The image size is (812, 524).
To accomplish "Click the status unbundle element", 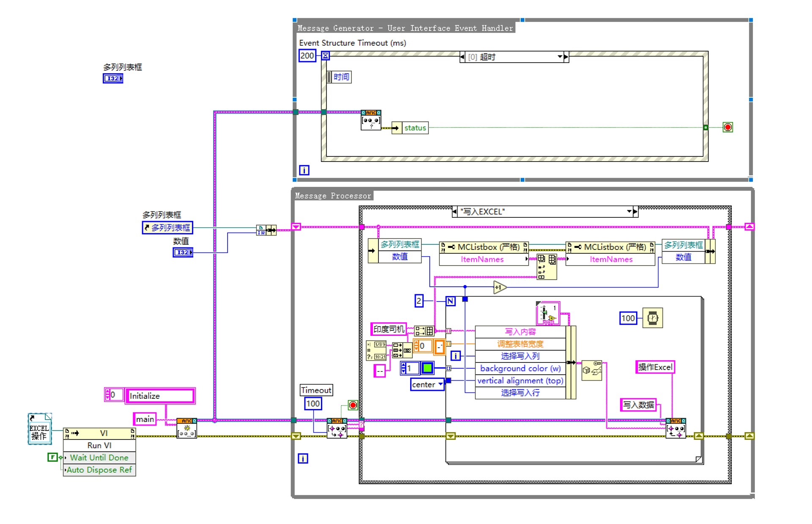I will (x=414, y=128).
